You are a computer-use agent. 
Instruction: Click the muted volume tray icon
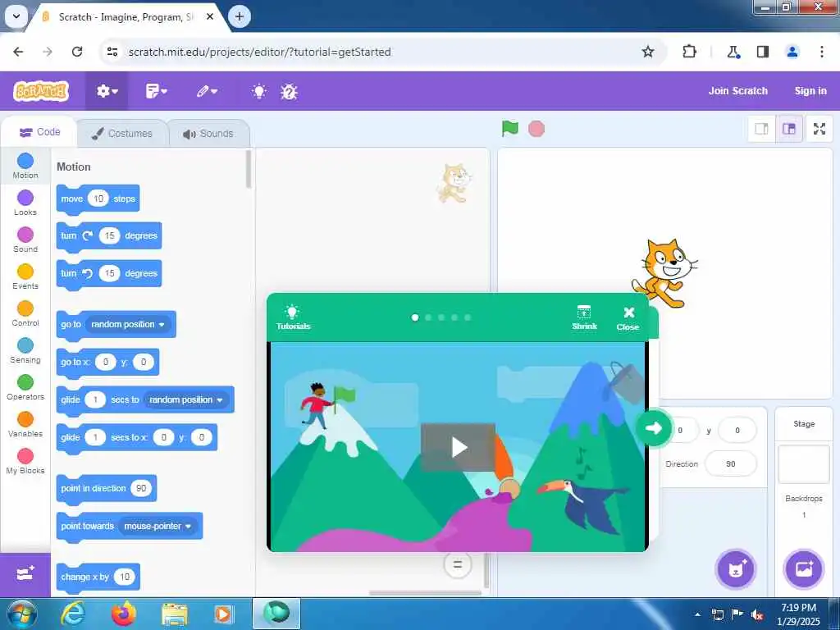(x=757, y=614)
